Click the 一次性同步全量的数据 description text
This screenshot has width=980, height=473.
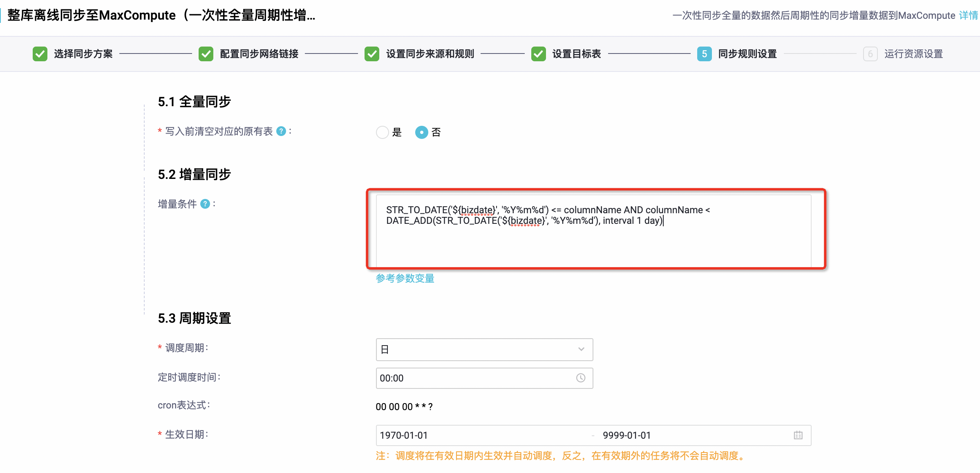(x=814, y=16)
